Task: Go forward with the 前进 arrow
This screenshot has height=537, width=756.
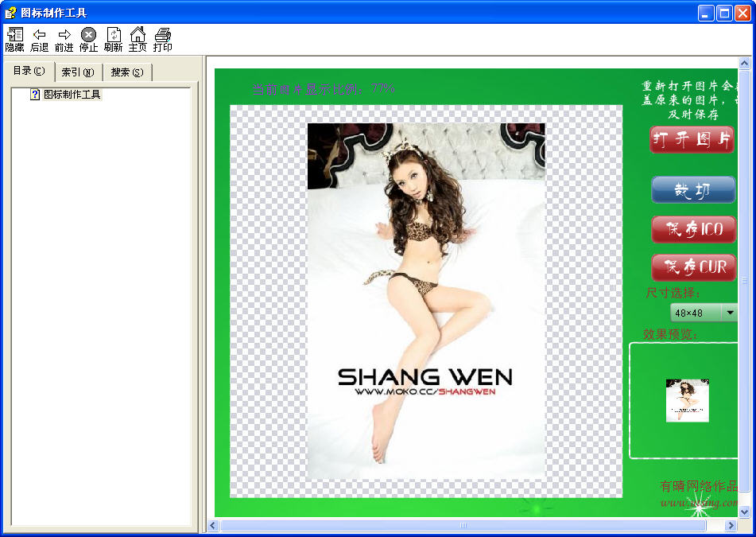Action: [64, 40]
